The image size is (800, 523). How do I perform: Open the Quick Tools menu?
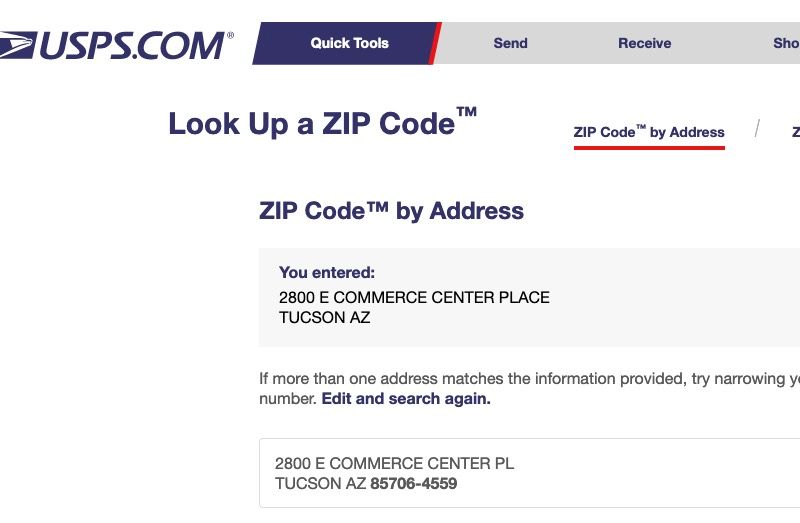pos(349,43)
